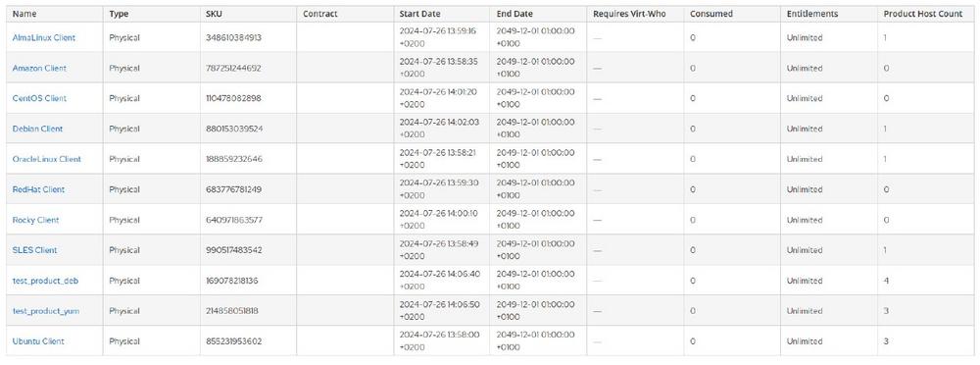Click SKU value 348610384913

click(233, 37)
